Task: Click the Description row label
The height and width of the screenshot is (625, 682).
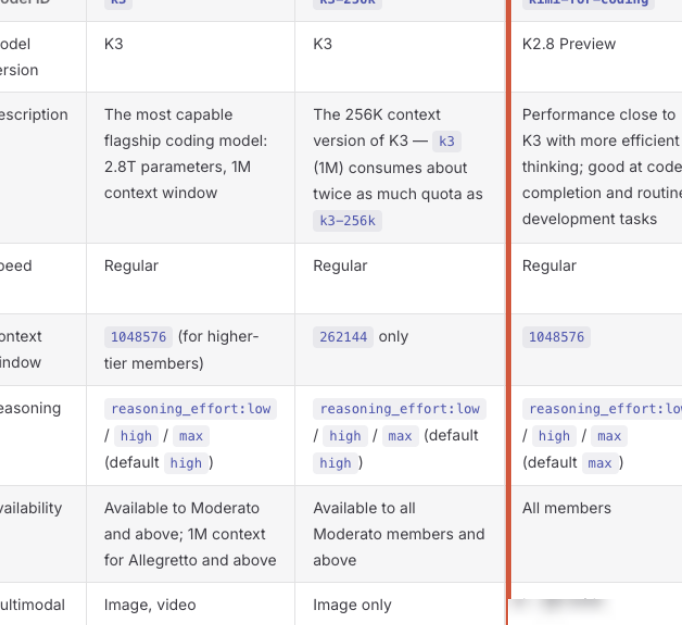Action: click(x=34, y=115)
